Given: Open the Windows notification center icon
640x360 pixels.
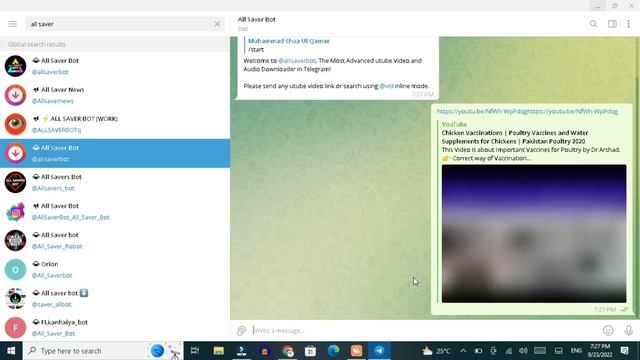Looking at the screenshot, I should [624, 351].
